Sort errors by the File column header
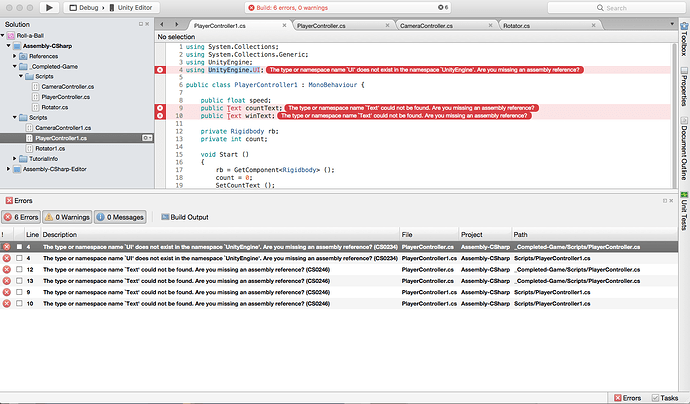Screen dimensions: 690x404 coord(429,235)
